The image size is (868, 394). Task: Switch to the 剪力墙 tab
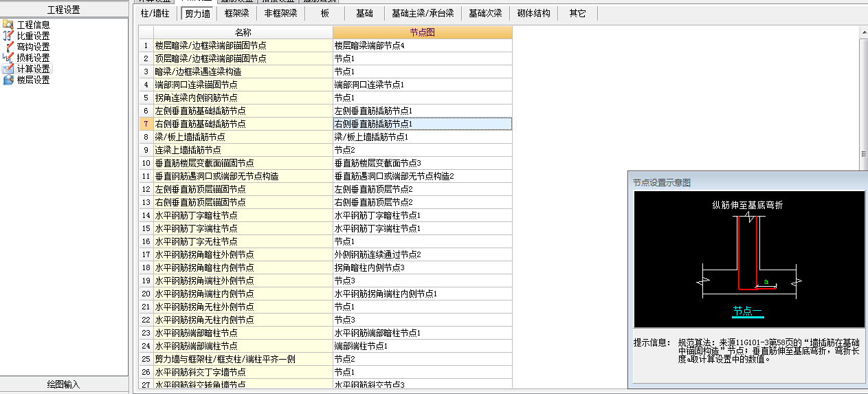pyautogui.click(x=197, y=13)
